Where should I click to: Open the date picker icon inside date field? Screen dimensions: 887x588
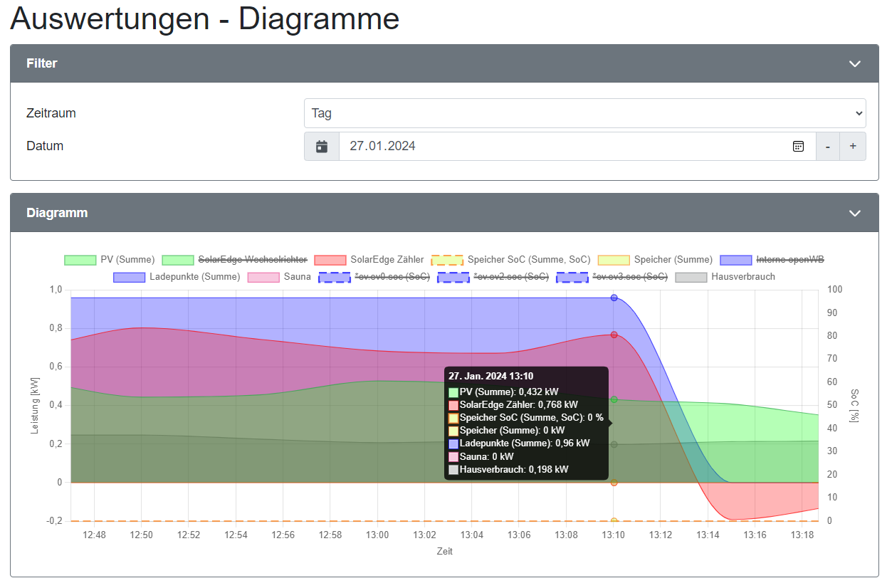pyautogui.click(x=798, y=147)
